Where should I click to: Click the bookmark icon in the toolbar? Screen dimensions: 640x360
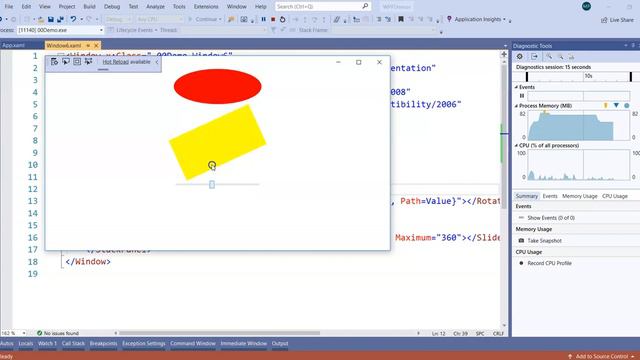401,19
